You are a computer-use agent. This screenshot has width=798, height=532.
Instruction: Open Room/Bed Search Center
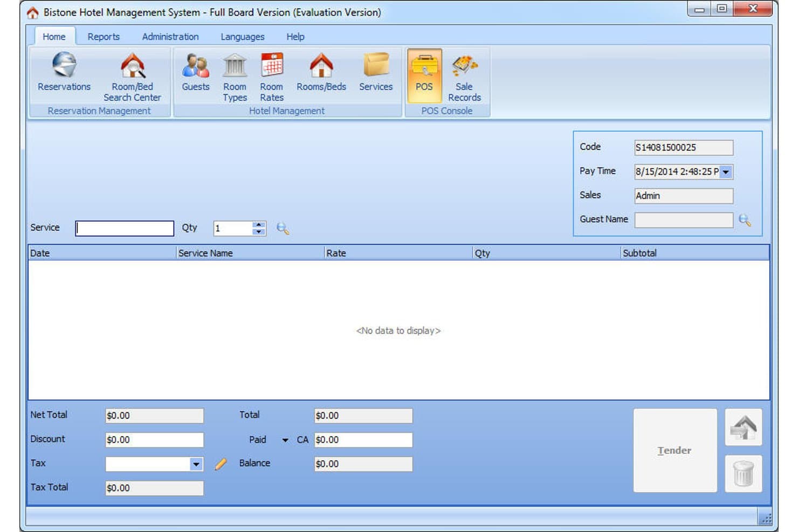[x=132, y=77]
